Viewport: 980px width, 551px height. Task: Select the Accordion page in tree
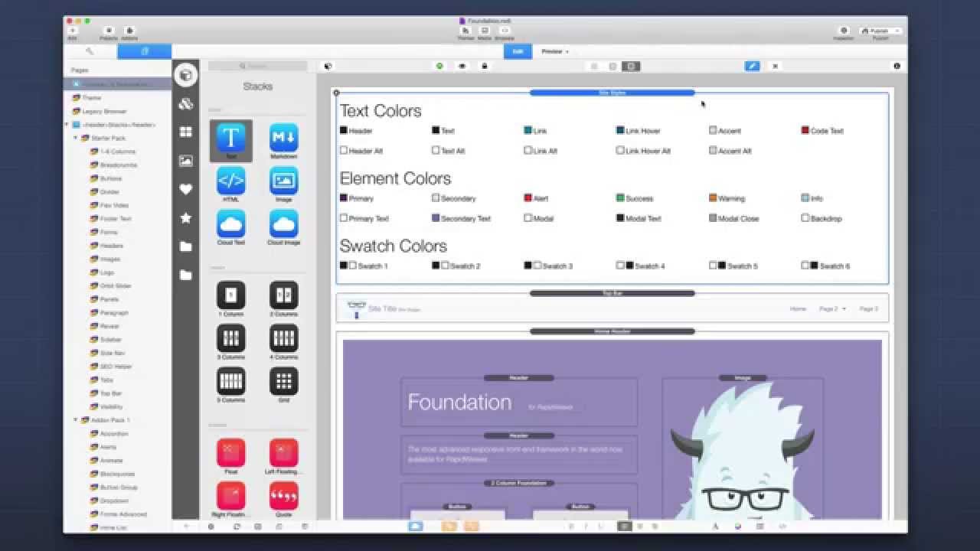tap(114, 433)
